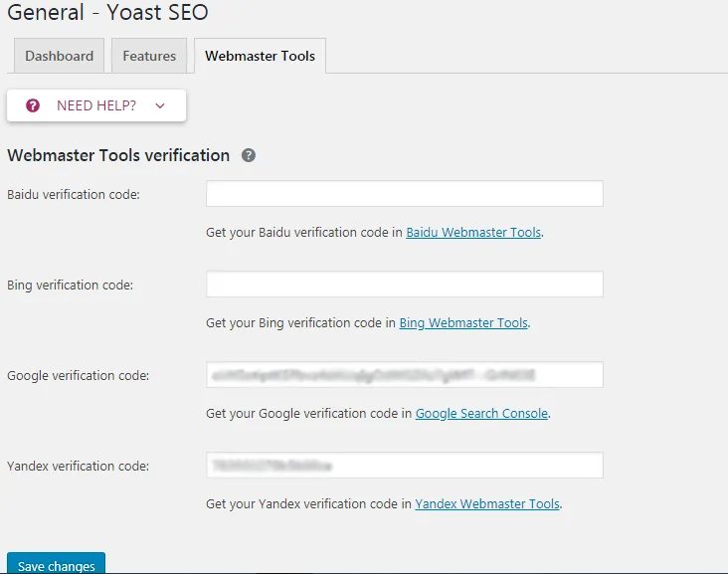Click the Webmaster Tools verification heading
The image size is (728, 574).
(x=118, y=155)
